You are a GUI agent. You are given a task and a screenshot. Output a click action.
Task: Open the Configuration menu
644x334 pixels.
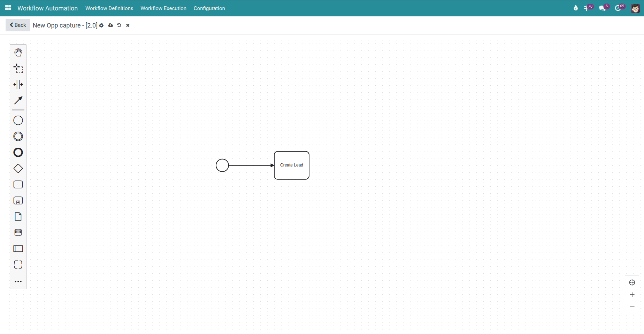(x=209, y=8)
